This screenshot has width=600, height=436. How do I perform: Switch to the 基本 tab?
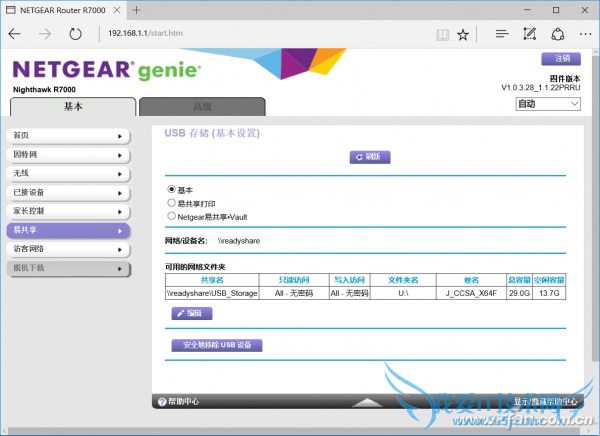73,106
